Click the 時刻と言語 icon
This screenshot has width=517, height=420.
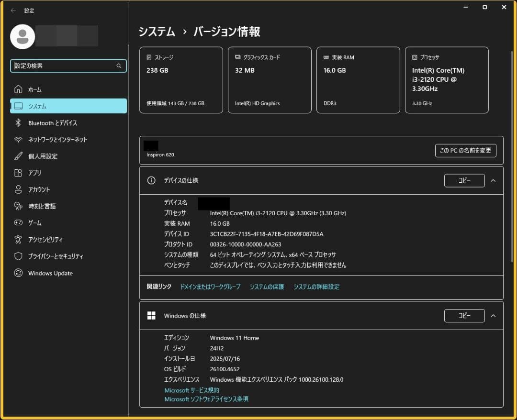(19, 206)
